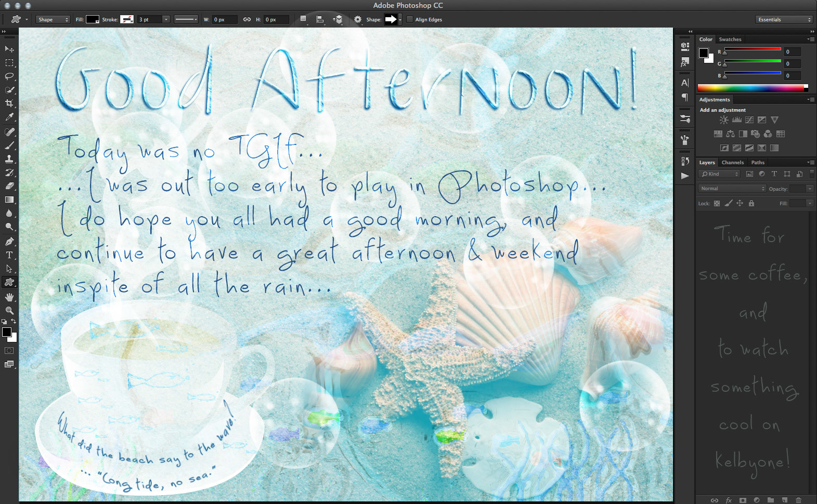The width and height of the screenshot is (817, 504).
Task: Add a Photo Filter adjustment
Action: (x=756, y=134)
